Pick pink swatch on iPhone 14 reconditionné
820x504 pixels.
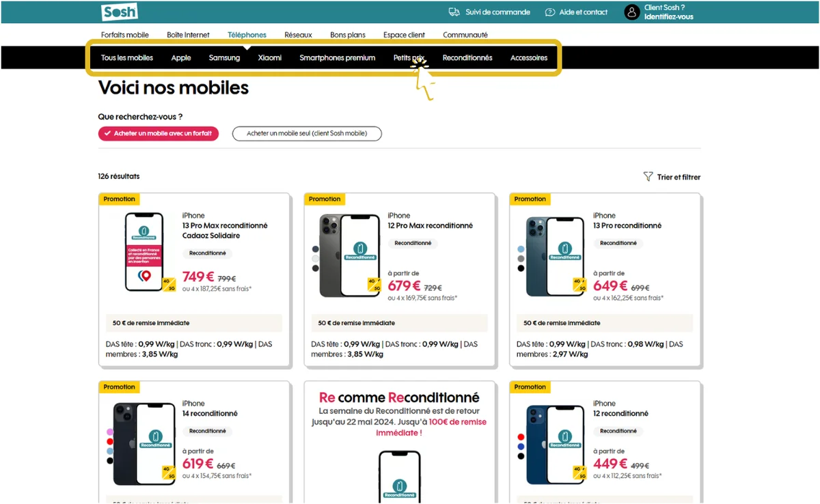(x=110, y=432)
